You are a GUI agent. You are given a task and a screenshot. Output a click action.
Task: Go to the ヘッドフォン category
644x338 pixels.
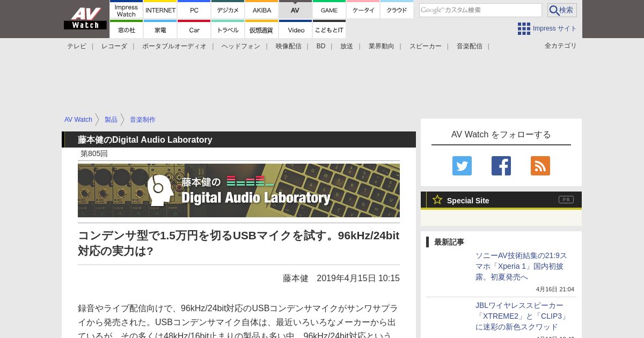pos(241,46)
